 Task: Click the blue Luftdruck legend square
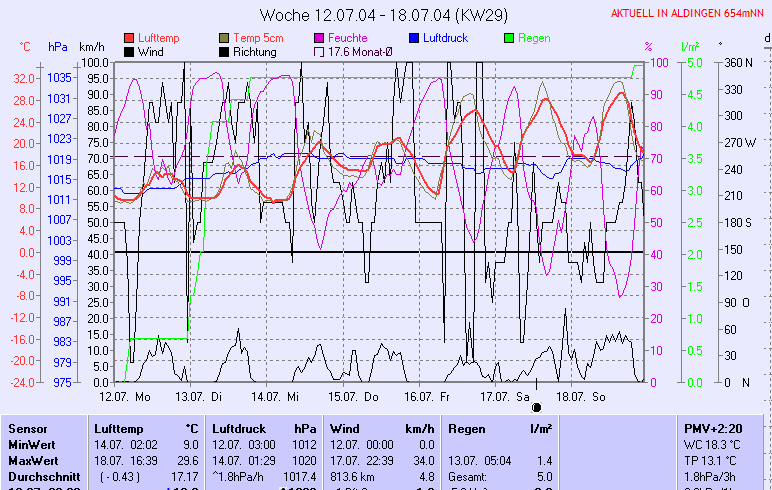point(415,38)
